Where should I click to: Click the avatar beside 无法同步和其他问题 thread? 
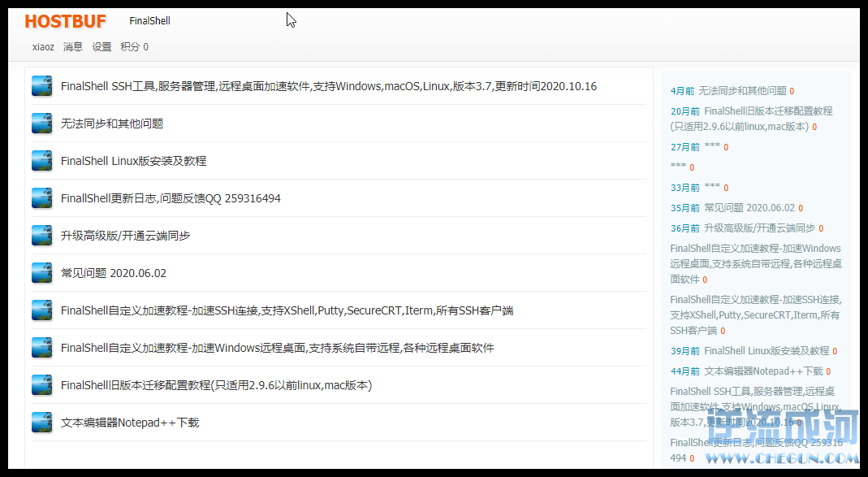[41, 124]
